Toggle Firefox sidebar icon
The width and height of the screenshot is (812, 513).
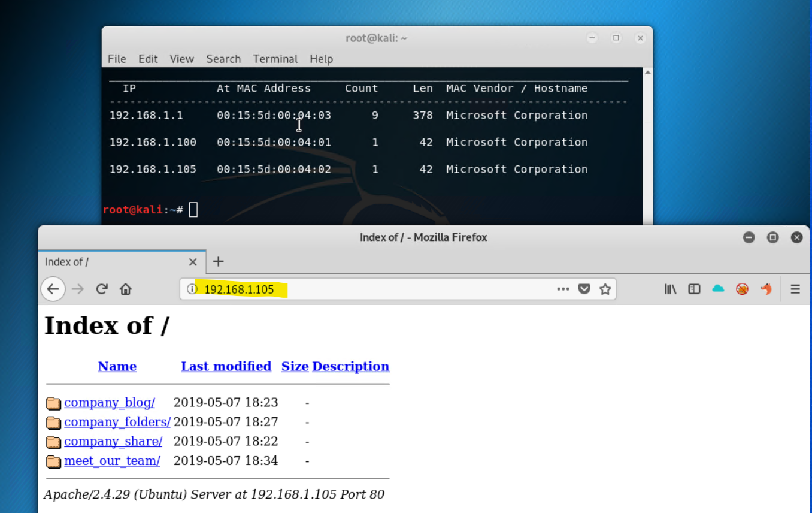tap(694, 289)
